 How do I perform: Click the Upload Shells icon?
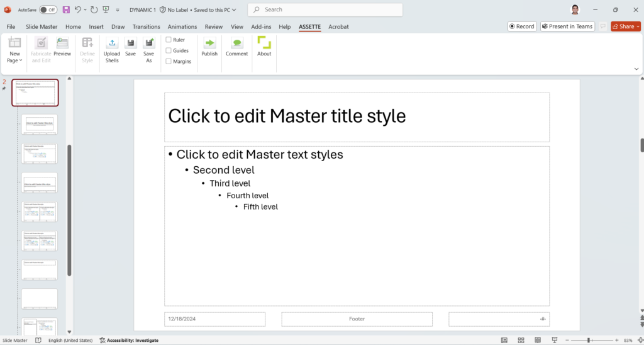click(112, 43)
